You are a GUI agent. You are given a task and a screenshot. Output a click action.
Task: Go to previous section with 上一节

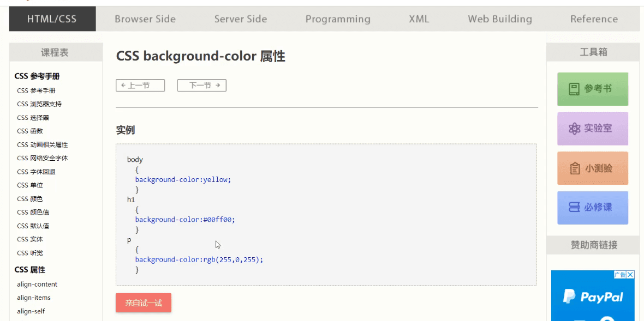click(x=140, y=86)
